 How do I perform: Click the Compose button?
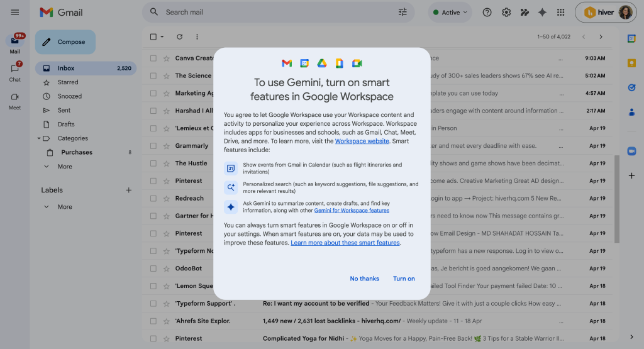coord(65,42)
